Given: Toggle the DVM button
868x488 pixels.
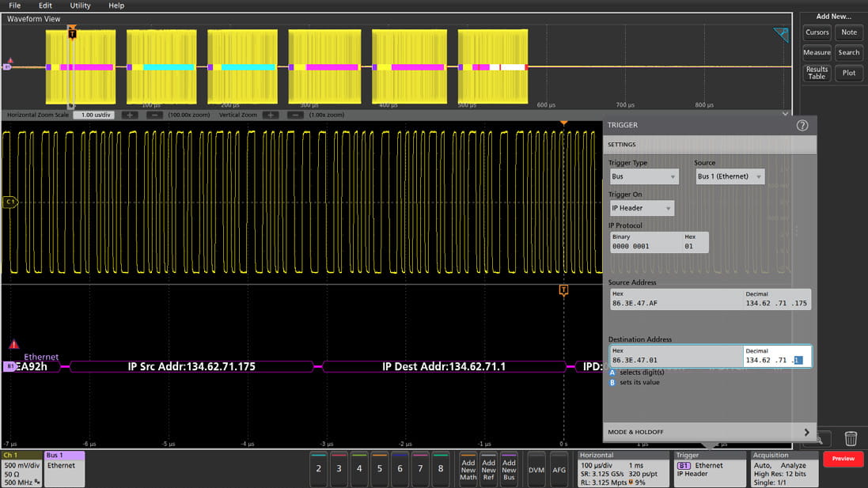Looking at the screenshot, I should tap(536, 470).
